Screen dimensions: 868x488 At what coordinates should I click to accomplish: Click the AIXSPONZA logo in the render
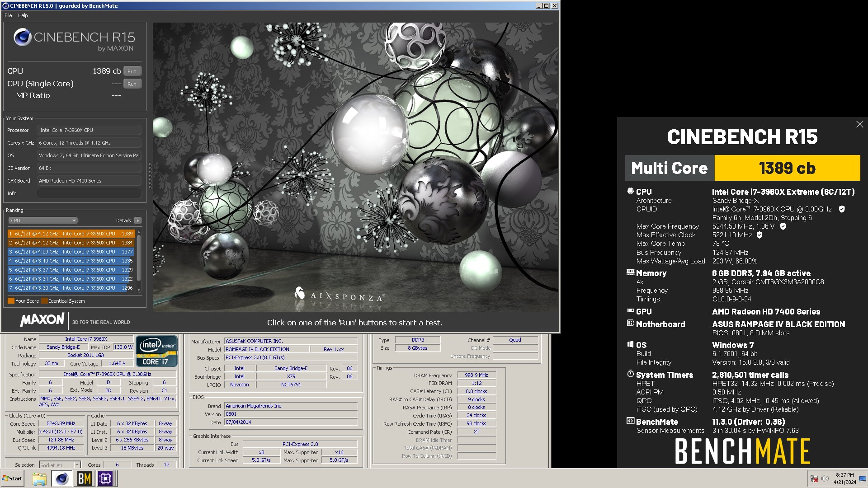(340, 295)
